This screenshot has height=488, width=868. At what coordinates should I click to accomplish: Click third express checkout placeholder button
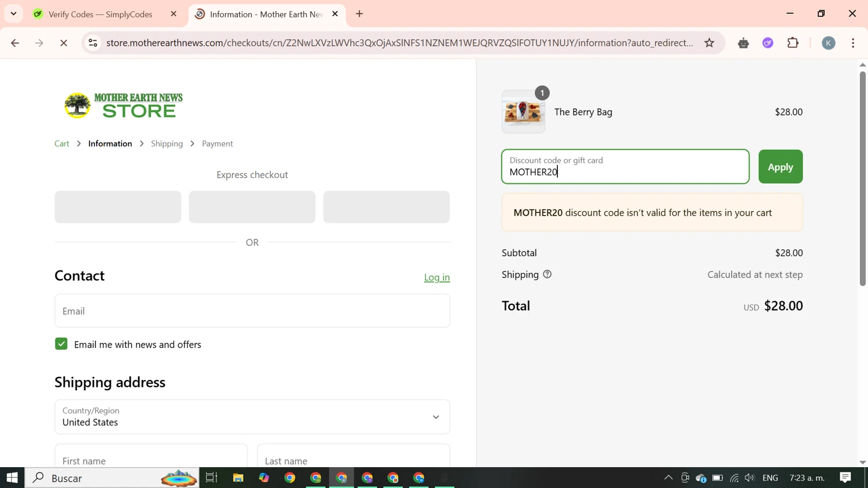tap(387, 207)
